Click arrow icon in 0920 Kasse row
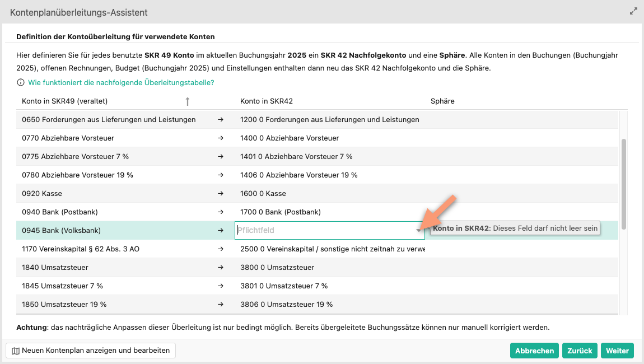644x364 pixels. point(221,194)
